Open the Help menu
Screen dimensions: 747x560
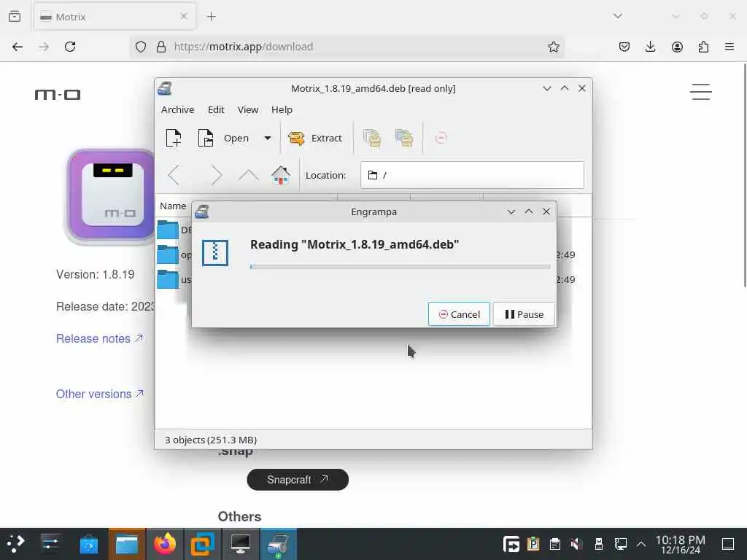(x=282, y=109)
